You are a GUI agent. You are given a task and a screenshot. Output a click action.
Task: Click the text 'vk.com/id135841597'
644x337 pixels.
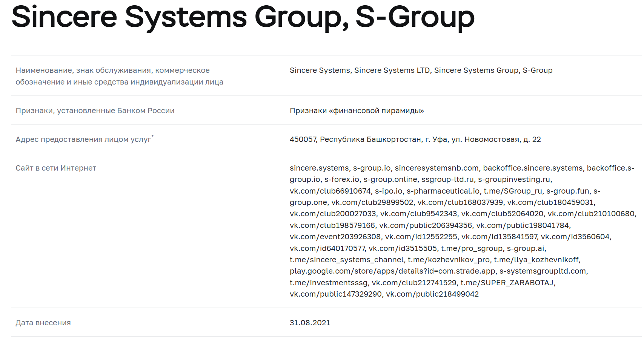tap(499, 237)
